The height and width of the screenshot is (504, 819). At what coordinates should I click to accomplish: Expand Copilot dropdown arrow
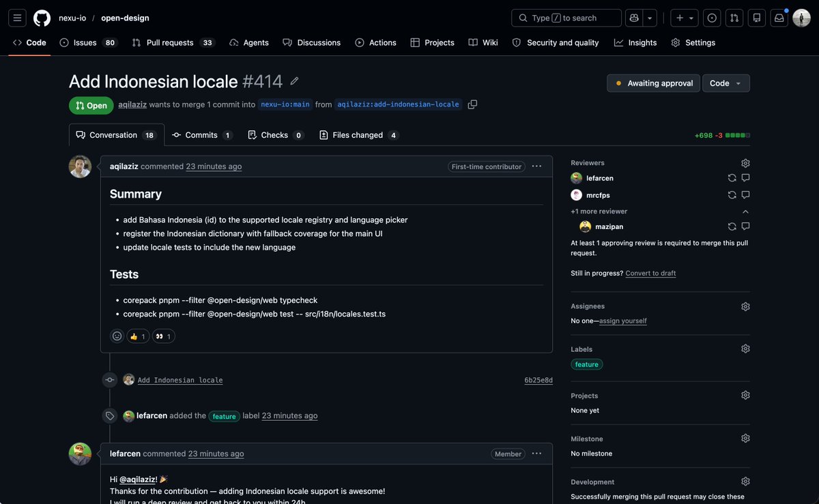point(650,18)
